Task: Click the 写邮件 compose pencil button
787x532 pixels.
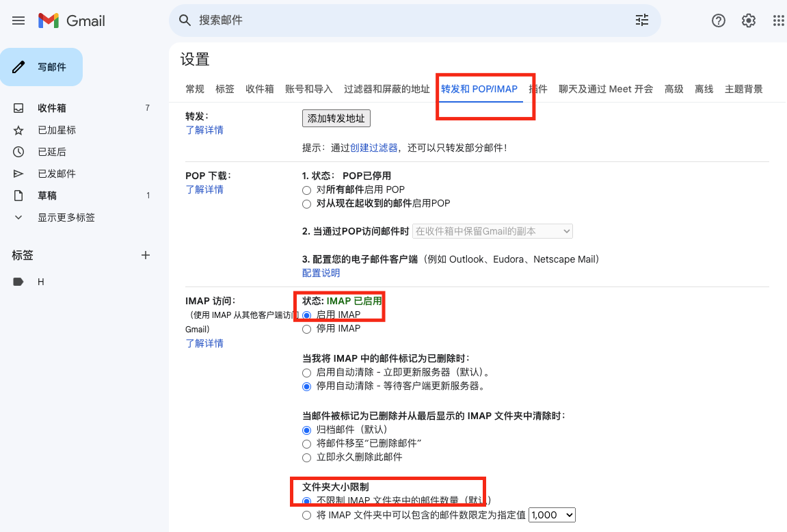Action: pos(42,67)
